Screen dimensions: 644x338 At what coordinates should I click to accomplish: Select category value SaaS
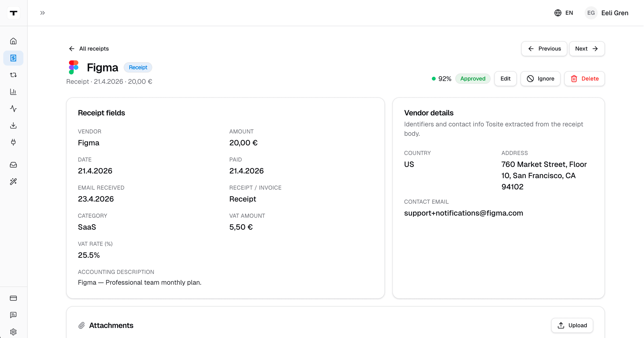[x=87, y=227]
